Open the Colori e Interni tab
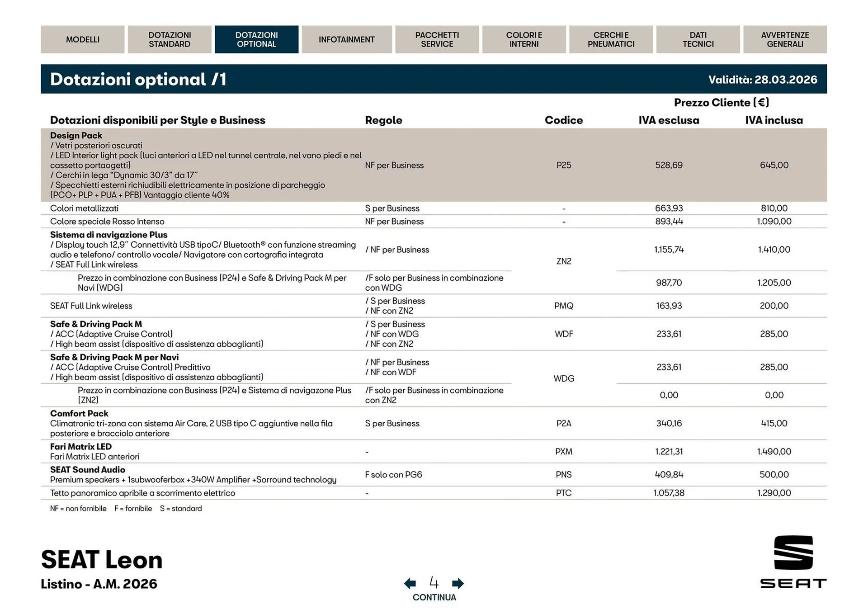This screenshot has height=614, width=868. [x=524, y=39]
